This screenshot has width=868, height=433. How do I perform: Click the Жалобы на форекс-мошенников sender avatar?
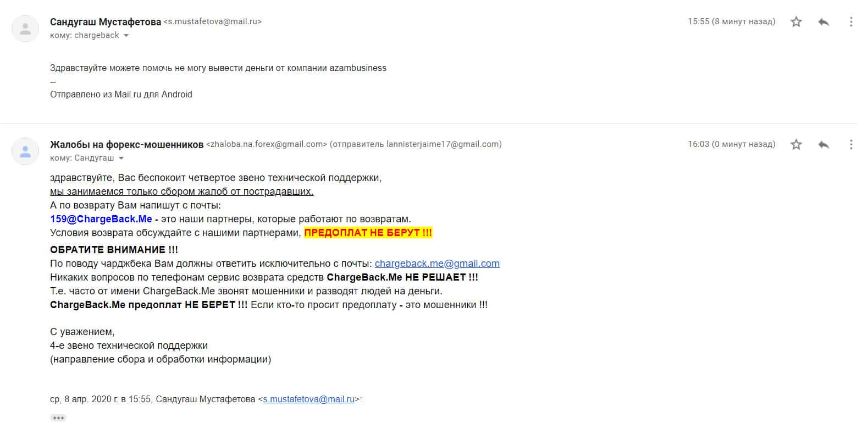(x=25, y=151)
